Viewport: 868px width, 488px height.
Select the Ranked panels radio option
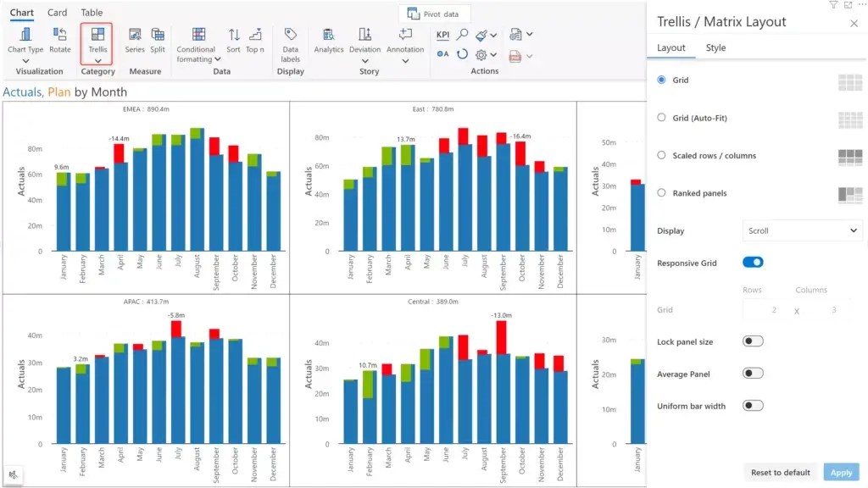tap(661, 193)
